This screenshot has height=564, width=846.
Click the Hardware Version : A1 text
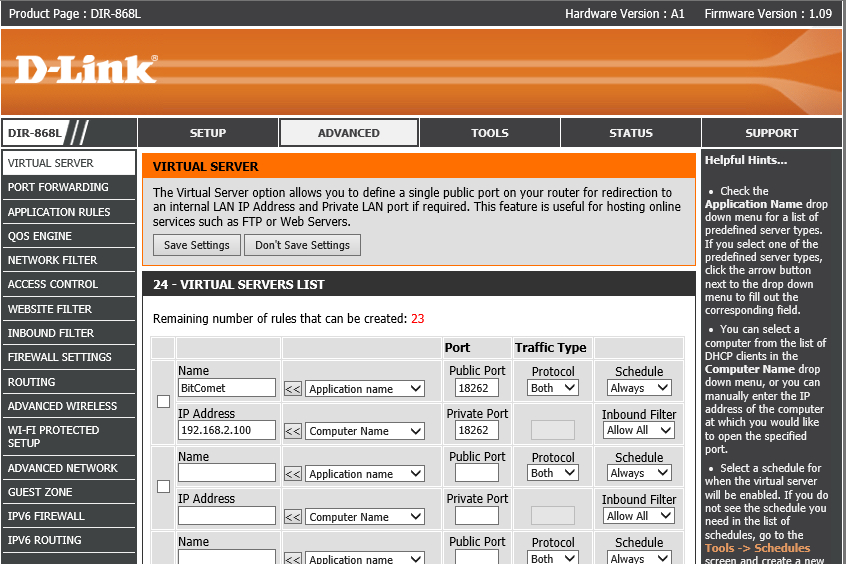point(625,13)
